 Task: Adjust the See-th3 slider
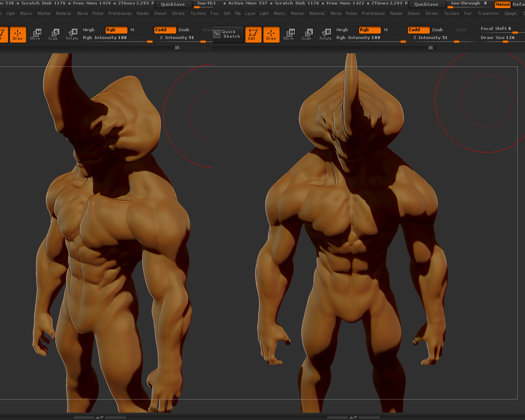tap(204, 4)
